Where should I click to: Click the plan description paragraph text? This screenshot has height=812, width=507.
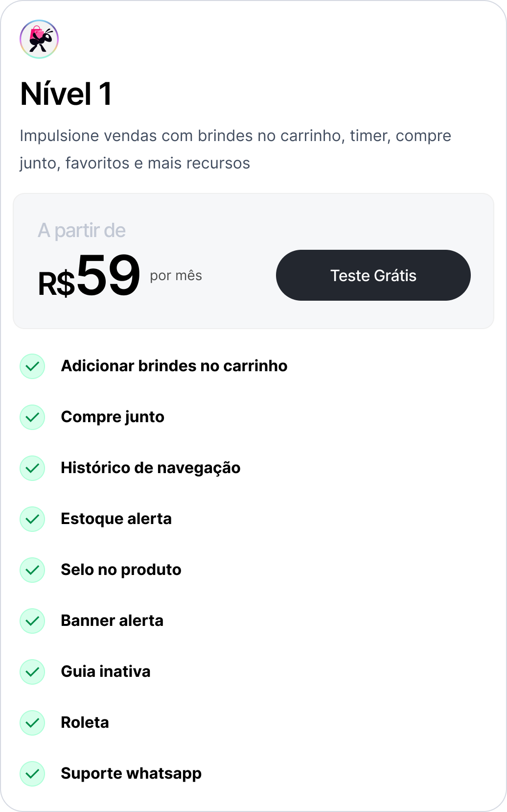click(235, 149)
